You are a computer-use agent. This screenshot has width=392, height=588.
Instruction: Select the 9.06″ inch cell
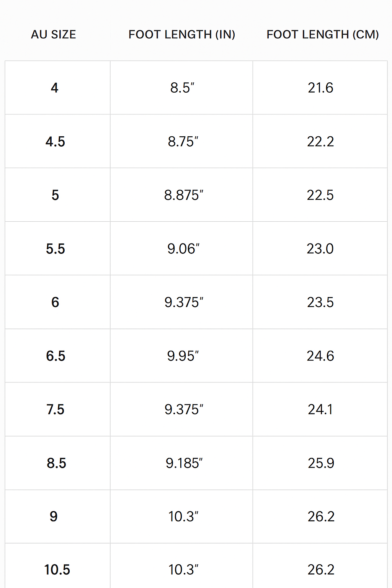click(x=183, y=249)
